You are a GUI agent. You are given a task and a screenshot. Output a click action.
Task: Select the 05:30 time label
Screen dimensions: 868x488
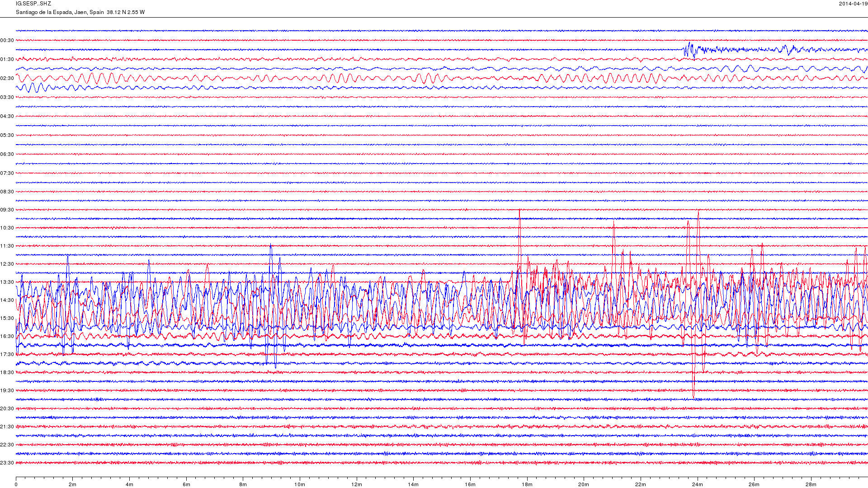point(7,136)
